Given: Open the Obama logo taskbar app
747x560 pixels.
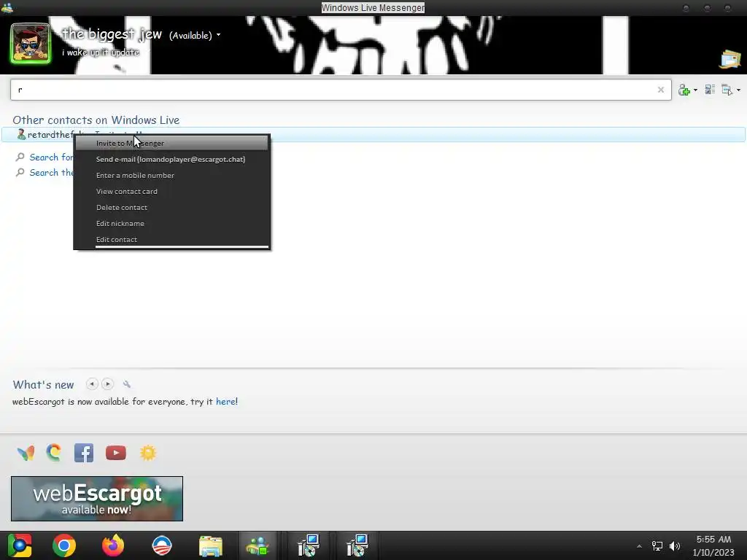Looking at the screenshot, I should (x=161, y=545).
